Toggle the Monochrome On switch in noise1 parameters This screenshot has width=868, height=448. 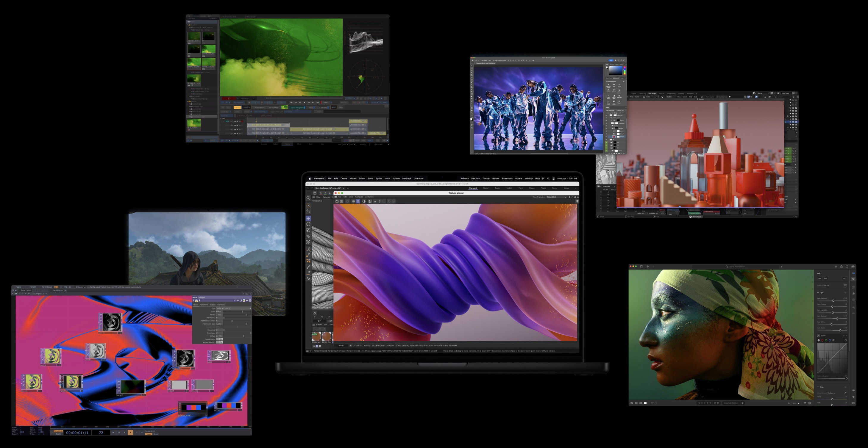click(x=219, y=339)
